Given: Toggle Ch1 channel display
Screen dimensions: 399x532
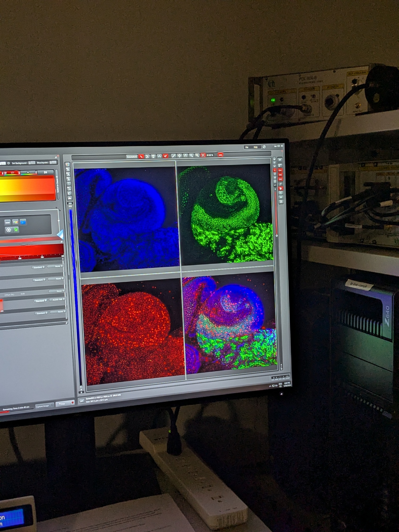Looking at the screenshot, I should 280,170.
